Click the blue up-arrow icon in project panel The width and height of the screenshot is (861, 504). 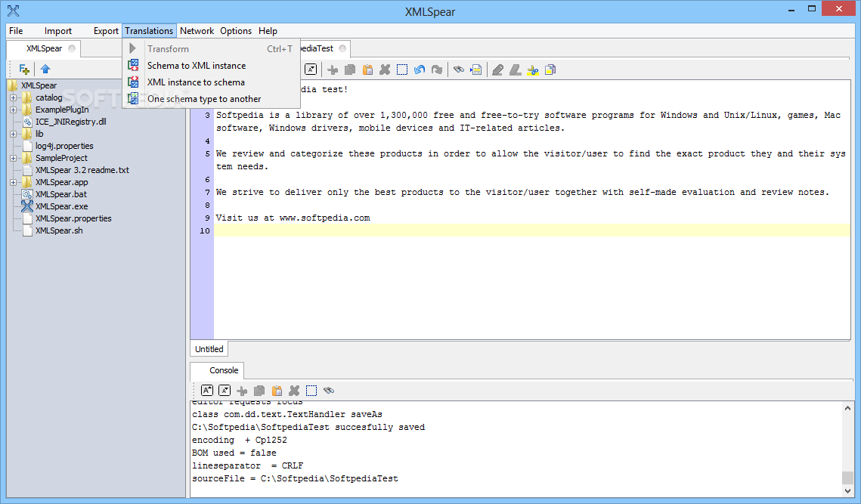click(x=45, y=70)
